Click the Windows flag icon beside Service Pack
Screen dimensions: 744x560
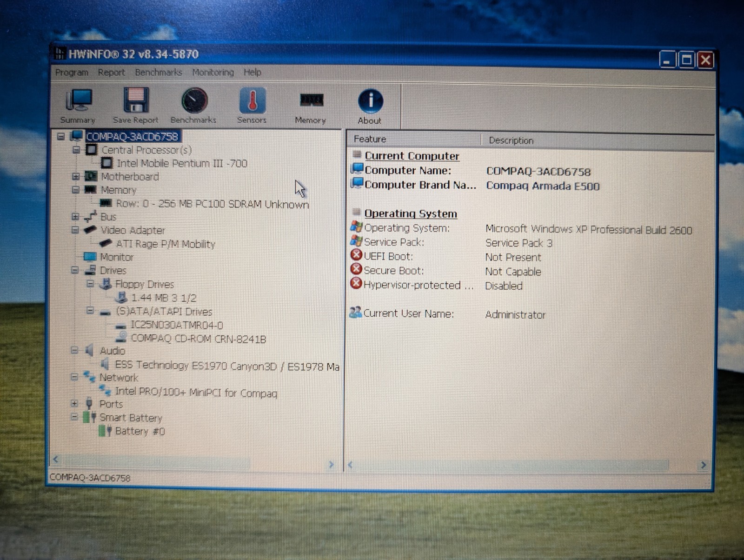click(356, 241)
